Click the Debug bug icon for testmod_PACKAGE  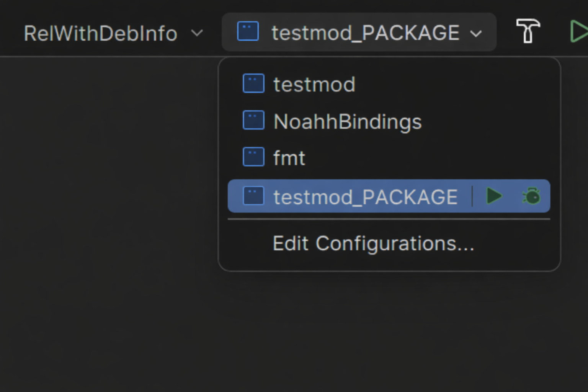[x=531, y=196]
